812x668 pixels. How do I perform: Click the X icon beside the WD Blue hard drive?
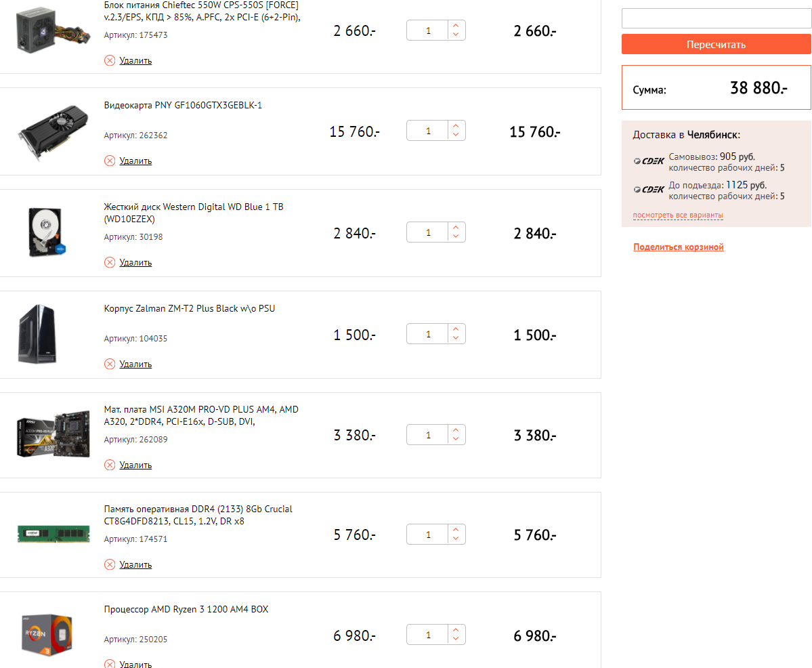[110, 262]
